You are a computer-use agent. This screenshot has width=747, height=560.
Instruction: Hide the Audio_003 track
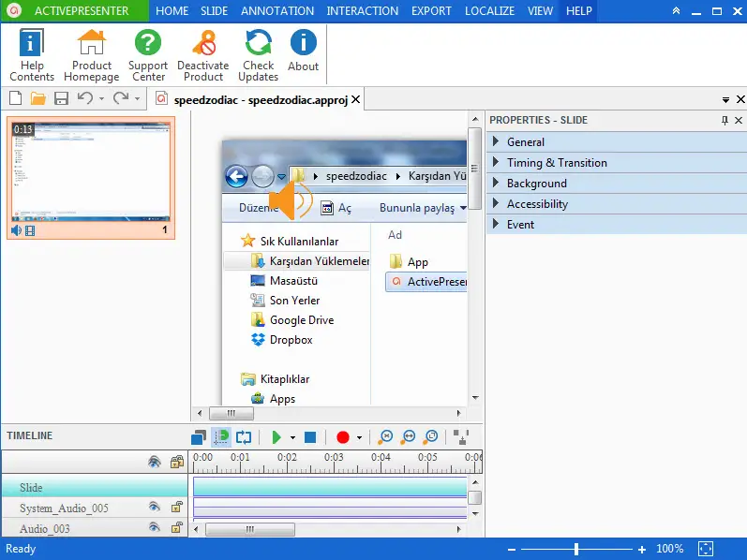[154, 527]
